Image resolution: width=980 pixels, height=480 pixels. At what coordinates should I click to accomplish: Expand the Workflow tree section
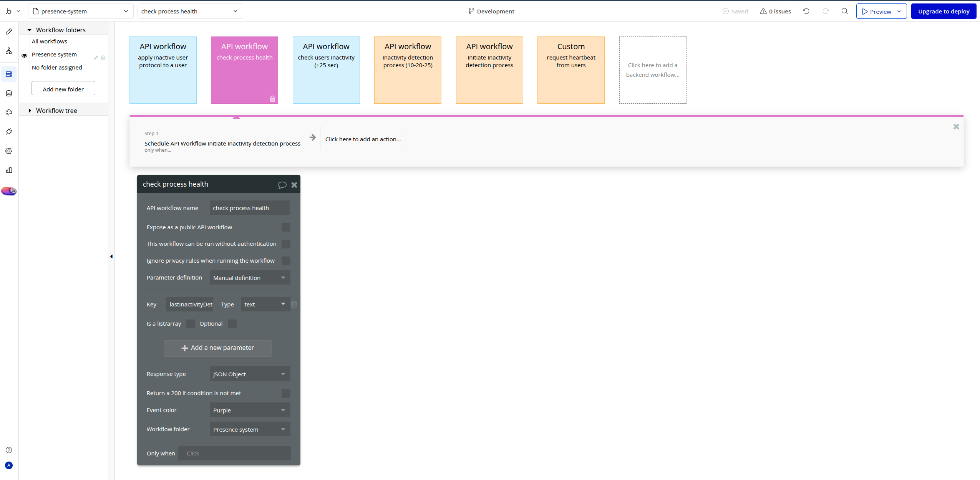point(30,111)
